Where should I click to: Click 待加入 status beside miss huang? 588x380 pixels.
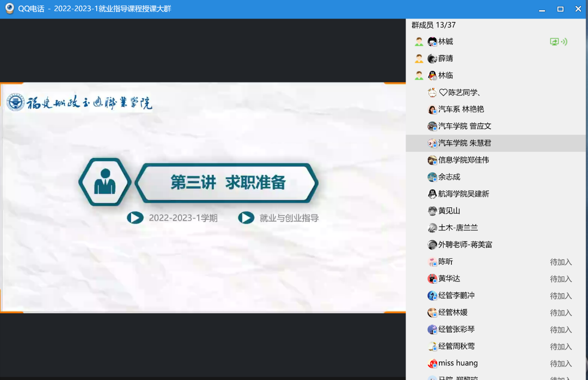coord(561,363)
